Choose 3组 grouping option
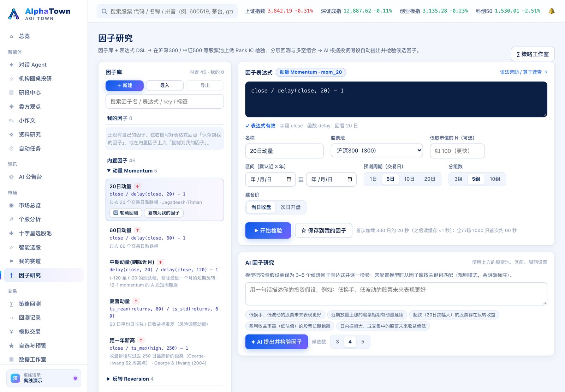The width and height of the screenshot is (565, 392). click(458, 179)
